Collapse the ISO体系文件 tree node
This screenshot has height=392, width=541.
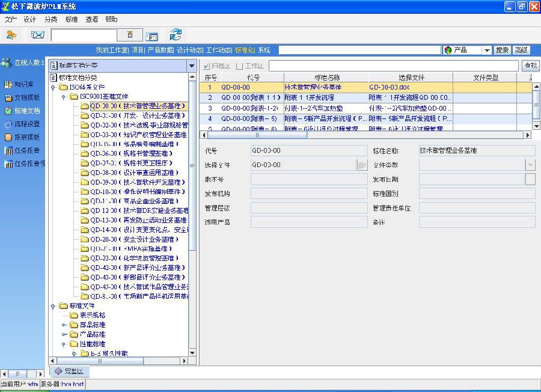click(54, 87)
